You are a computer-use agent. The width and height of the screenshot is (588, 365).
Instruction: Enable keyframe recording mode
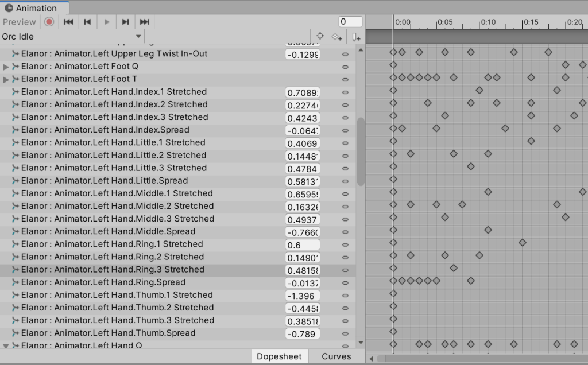[x=49, y=22]
